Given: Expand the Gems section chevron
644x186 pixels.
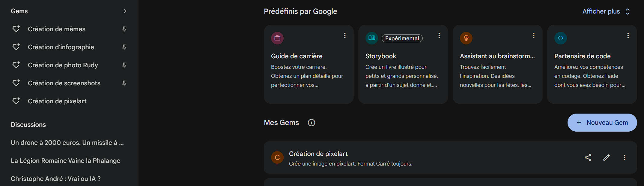Looking at the screenshot, I should [125, 11].
